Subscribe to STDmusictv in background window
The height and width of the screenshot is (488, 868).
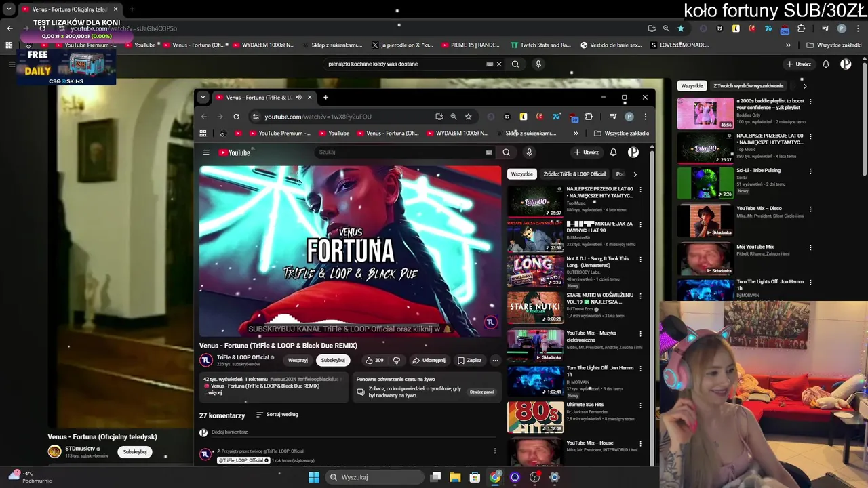135,452
